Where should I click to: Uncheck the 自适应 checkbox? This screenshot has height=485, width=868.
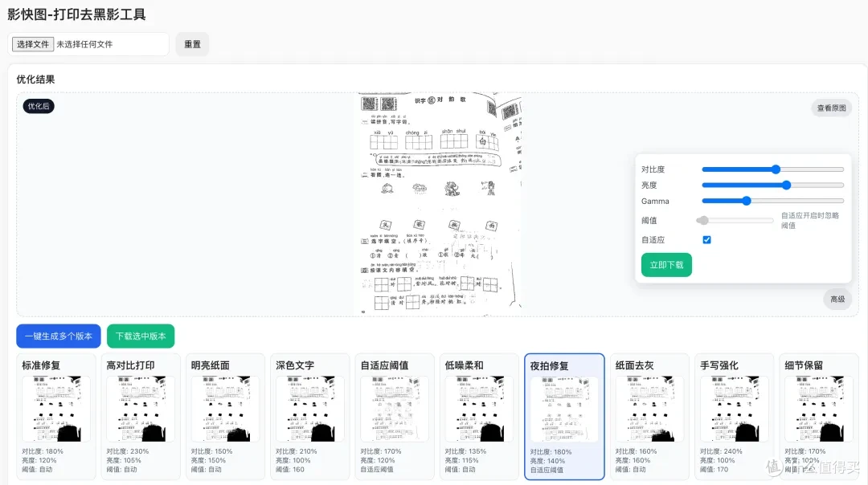pos(707,239)
